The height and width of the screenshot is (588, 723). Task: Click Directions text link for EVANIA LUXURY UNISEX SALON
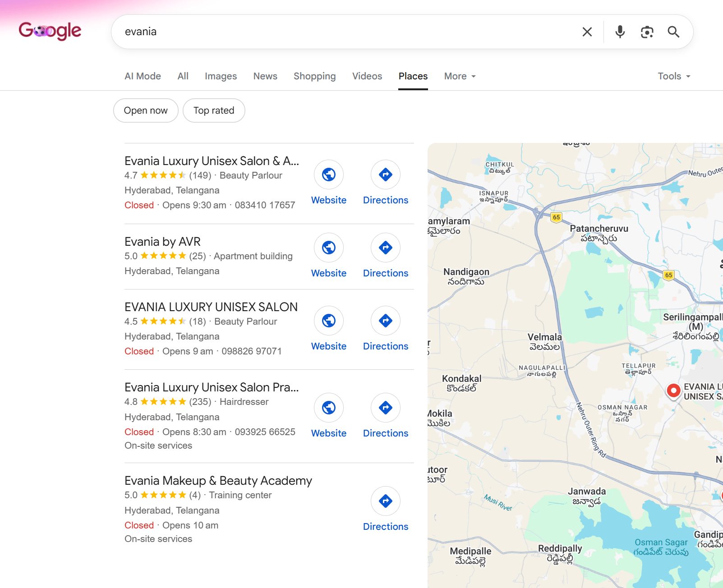[x=386, y=346]
